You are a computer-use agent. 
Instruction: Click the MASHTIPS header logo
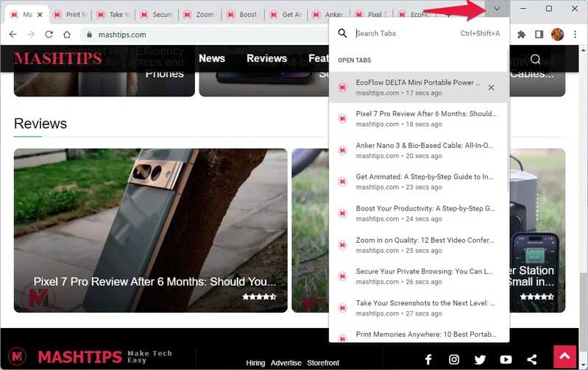(57, 59)
